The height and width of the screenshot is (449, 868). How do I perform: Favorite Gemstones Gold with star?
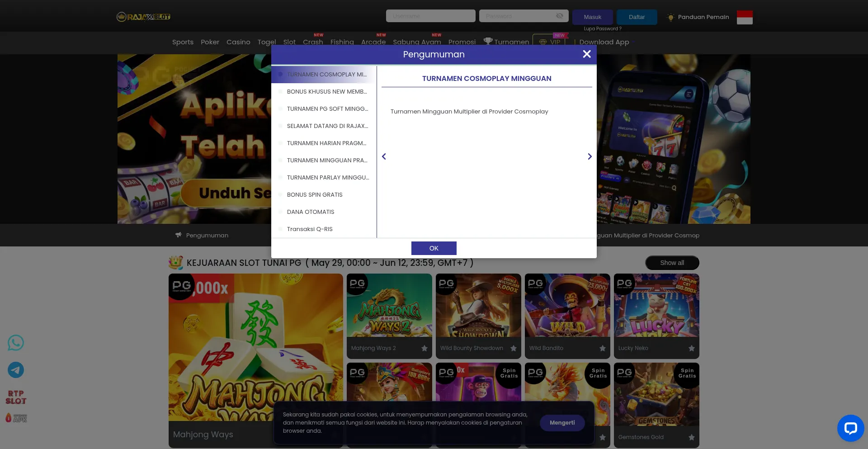(x=692, y=437)
